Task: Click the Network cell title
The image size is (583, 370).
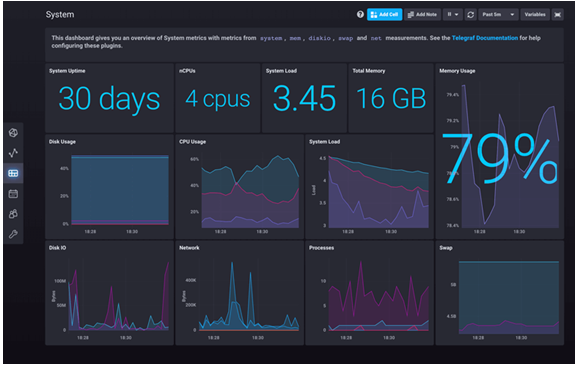Action: pos(189,248)
